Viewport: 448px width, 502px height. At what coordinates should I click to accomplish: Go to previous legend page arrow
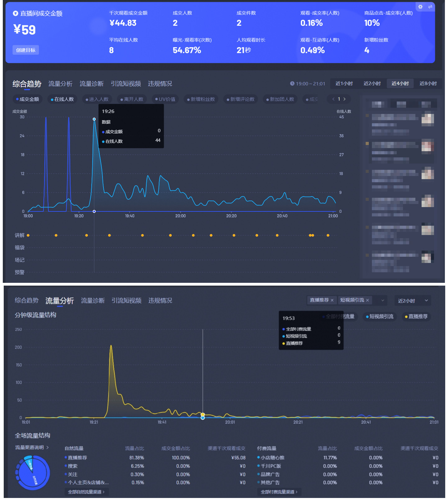[x=333, y=99]
